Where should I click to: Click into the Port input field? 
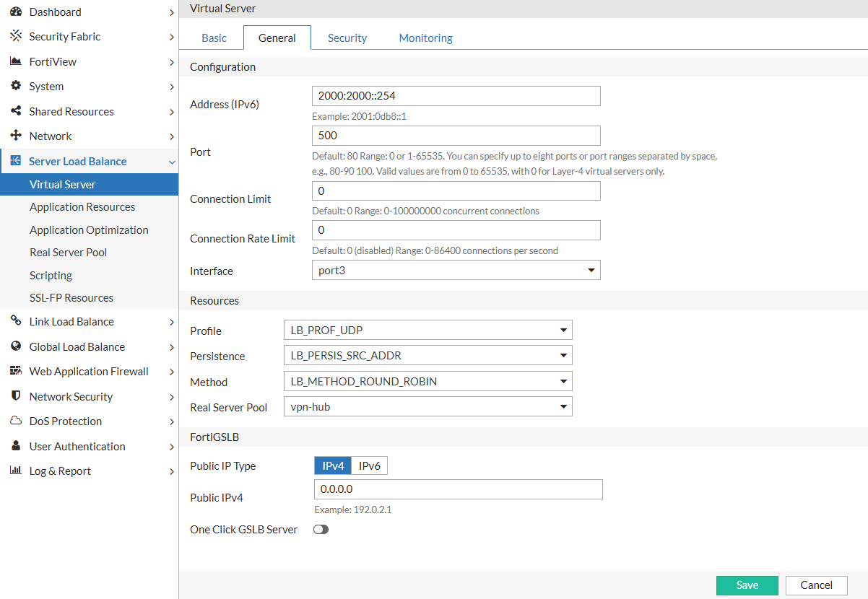point(456,136)
